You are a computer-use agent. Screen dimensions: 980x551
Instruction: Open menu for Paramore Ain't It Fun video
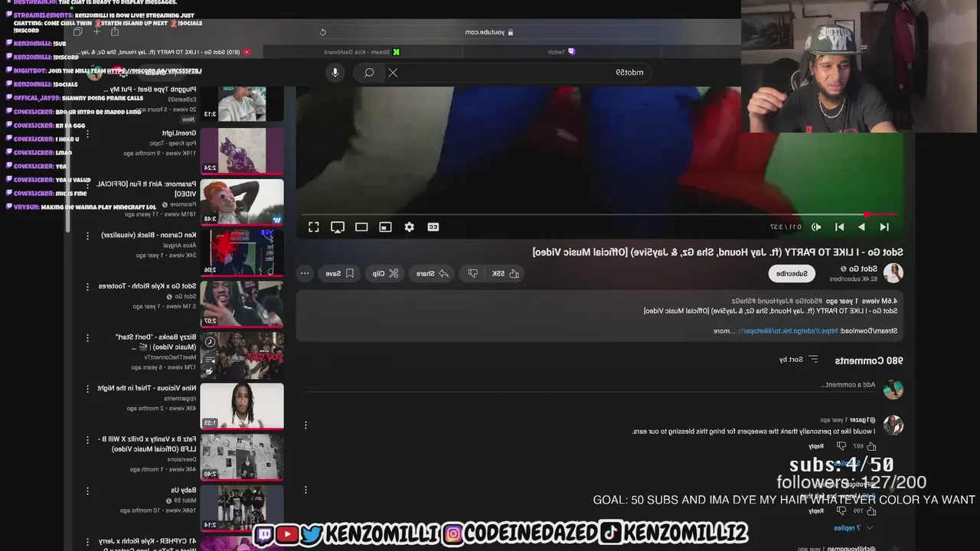pyautogui.click(x=87, y=184)
